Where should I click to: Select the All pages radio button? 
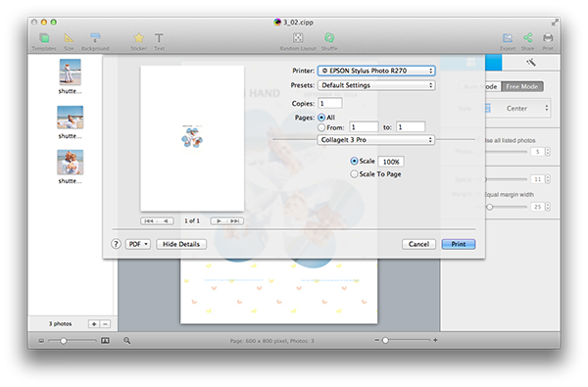coord(321,118)
